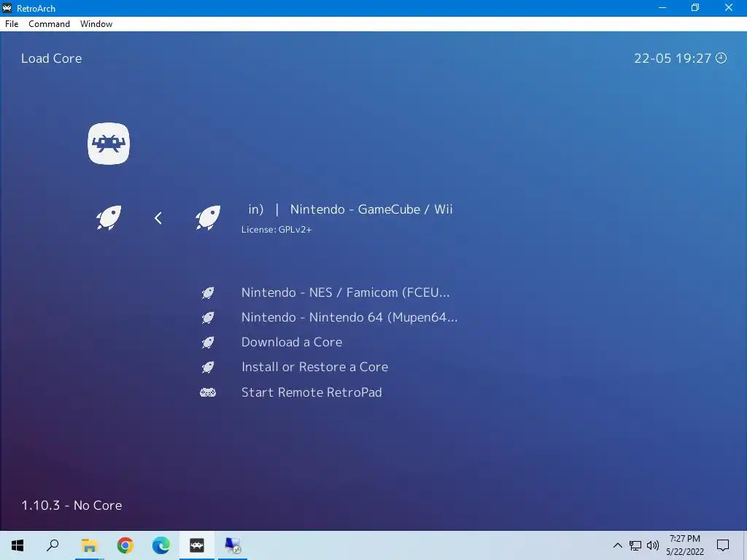The image size is (747, 560).
Task: Click rocket icon beside Download a Core
Action: (208, 342)
